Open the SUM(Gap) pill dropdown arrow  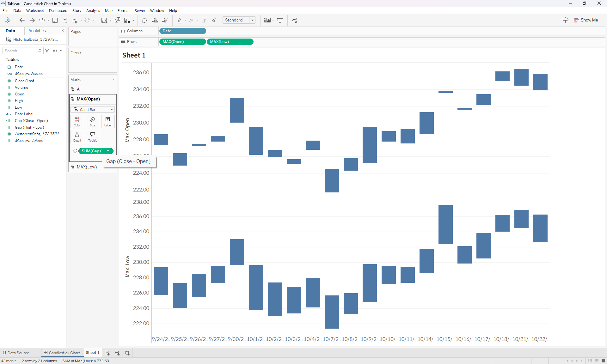point(108,151)
